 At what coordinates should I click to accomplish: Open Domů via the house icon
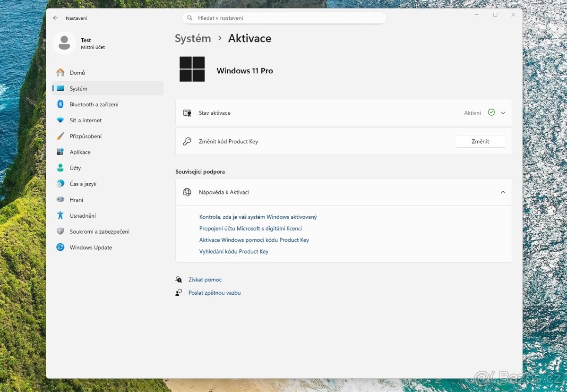coord(60,73)
